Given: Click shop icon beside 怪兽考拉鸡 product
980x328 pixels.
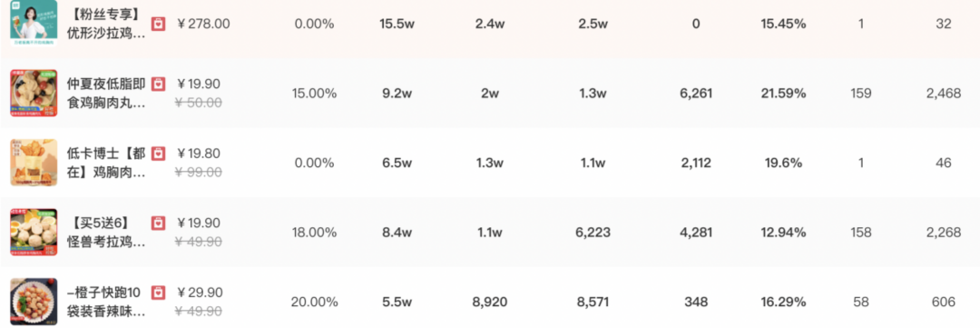Looking at the screenshot, I should (x=159, y=223).
